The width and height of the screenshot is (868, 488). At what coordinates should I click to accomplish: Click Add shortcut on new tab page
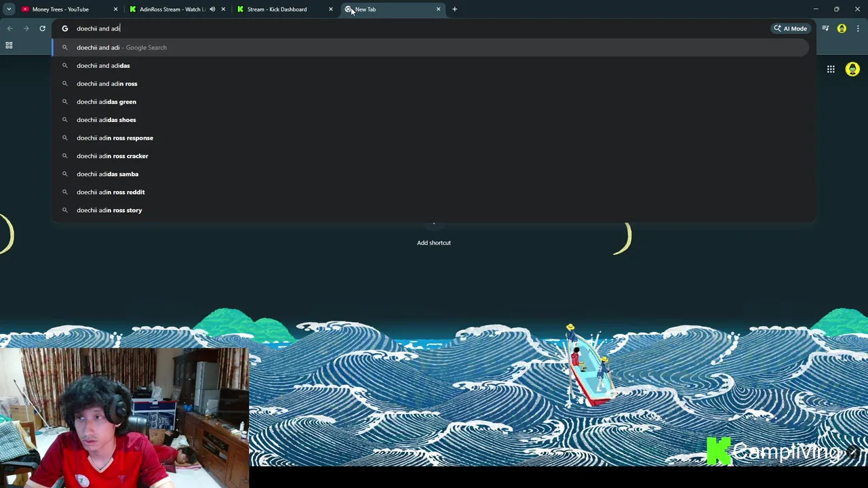[434, 242]
